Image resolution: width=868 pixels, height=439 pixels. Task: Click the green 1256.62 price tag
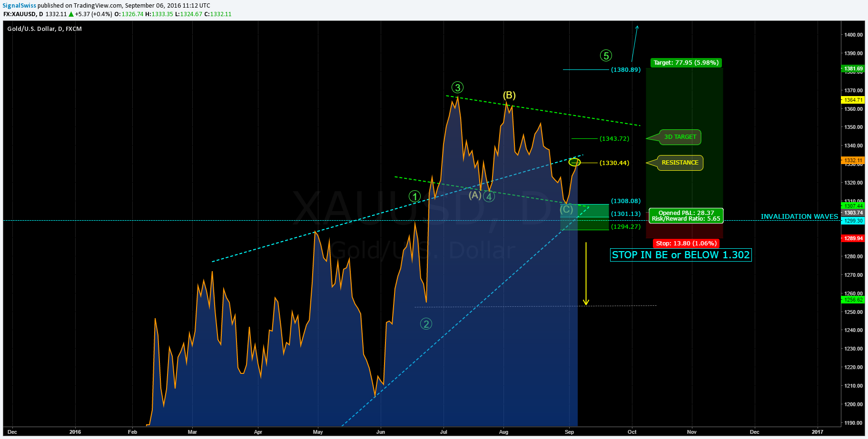tap(853, 300)
